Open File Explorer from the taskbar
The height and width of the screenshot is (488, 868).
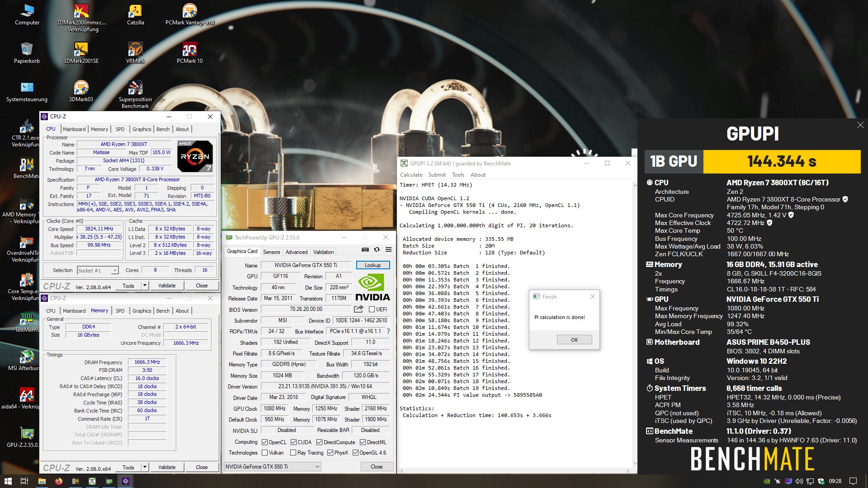[x=42, y=481]
